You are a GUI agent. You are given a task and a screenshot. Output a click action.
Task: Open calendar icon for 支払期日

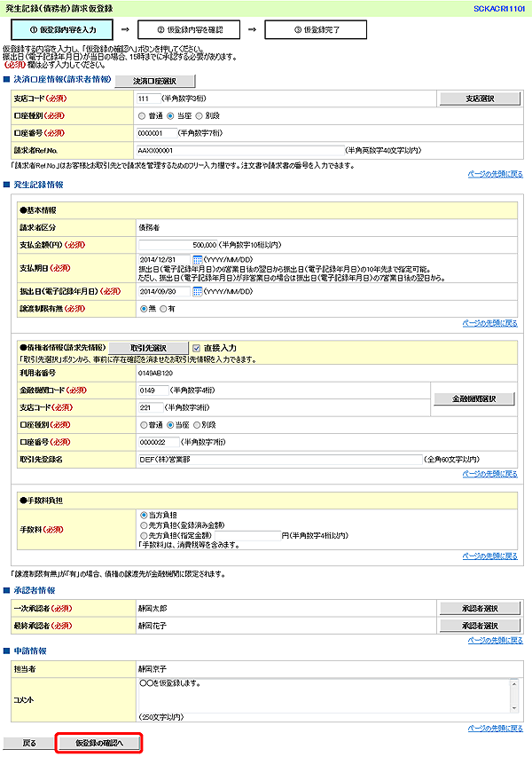197,260
